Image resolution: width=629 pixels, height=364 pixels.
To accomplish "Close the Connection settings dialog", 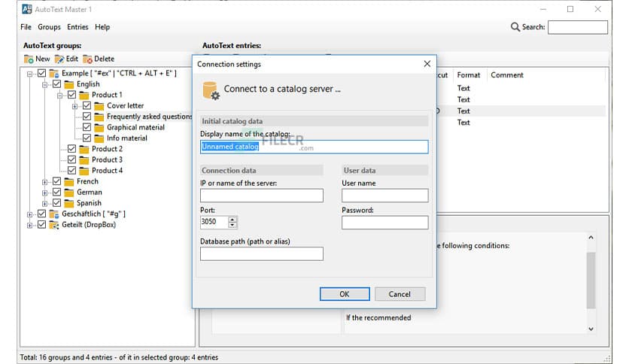I will click(427, 64).
